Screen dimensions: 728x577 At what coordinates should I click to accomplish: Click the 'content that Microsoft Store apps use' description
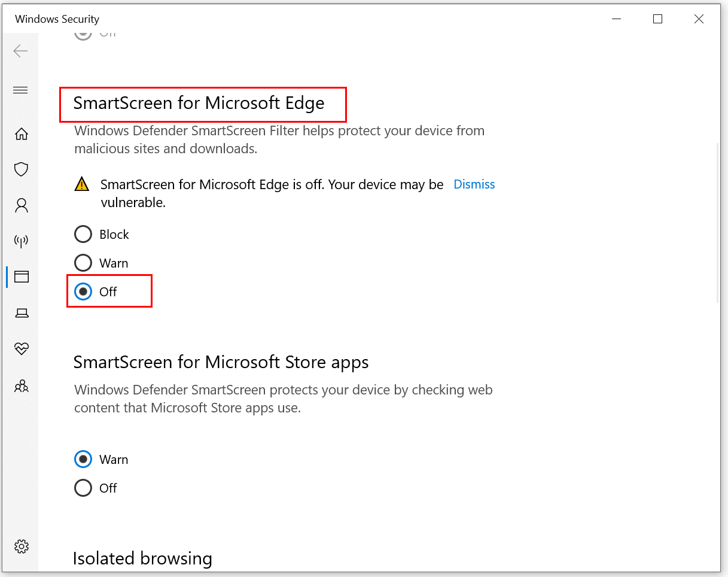(x=187, y=408)
